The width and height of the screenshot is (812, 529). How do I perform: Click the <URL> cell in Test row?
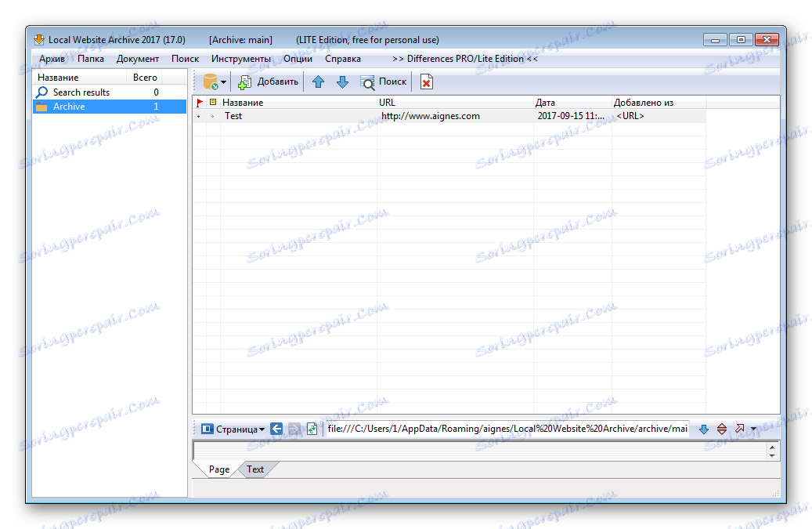(630, 116)
